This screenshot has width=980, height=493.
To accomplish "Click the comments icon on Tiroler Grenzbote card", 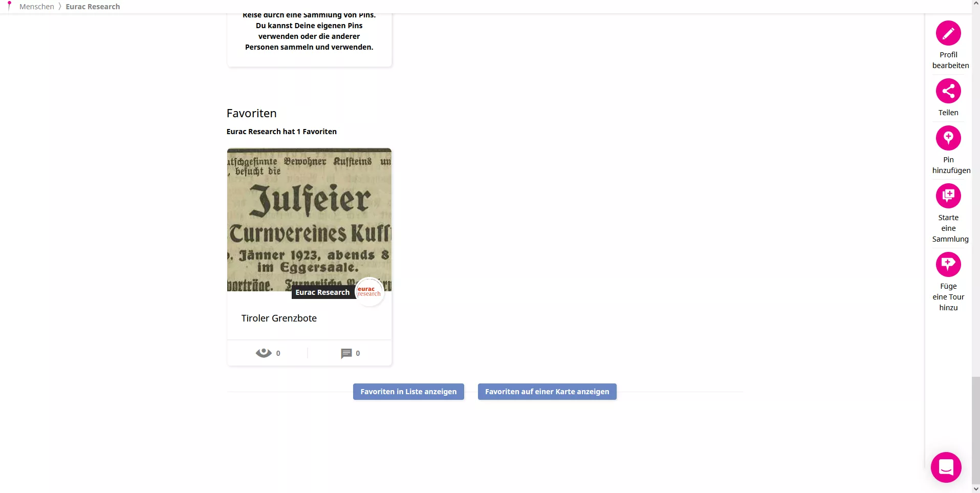I will point(346,353).
